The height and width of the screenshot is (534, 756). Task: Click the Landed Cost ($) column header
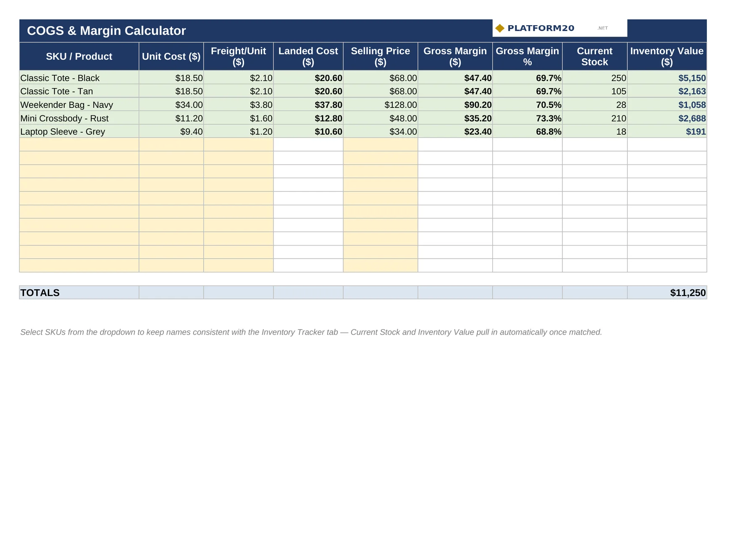308,56
